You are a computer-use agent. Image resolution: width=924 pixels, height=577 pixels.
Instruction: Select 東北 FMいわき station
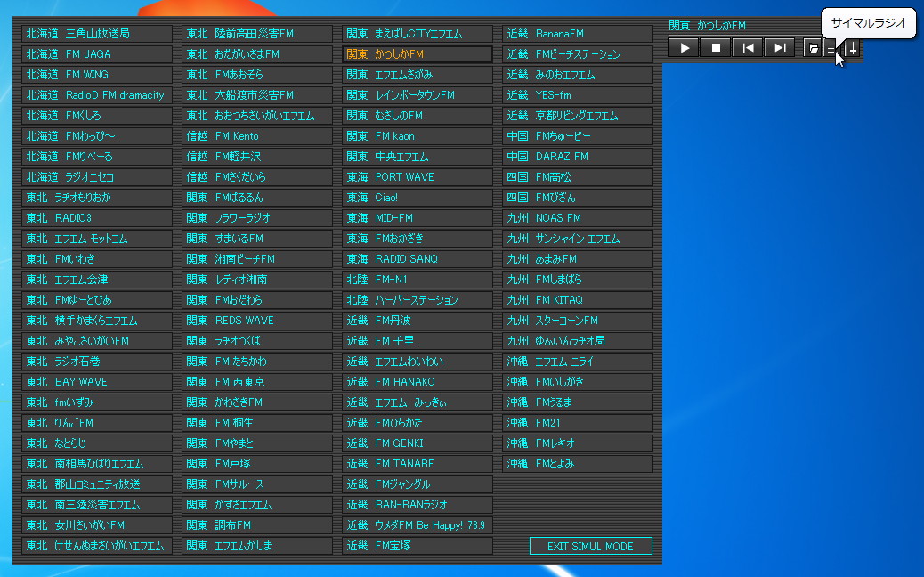97,259
